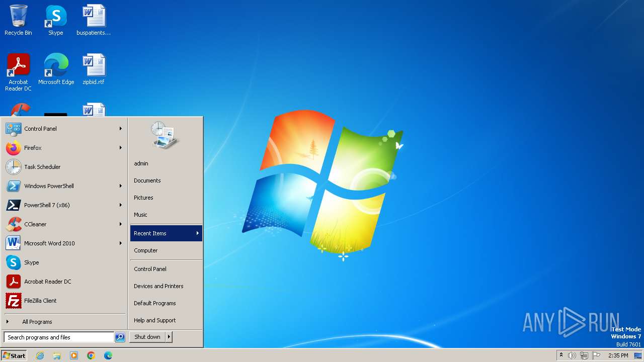Expand Recent Items submenu arrow
Screen dimensions: 644x362
(x=198, y=233)
